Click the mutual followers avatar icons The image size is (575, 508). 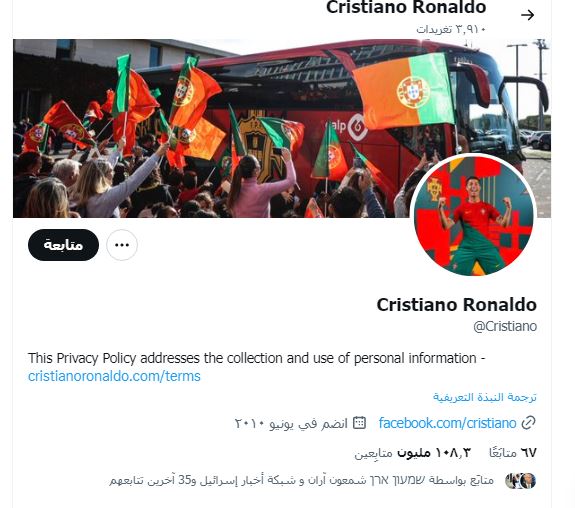[520, 480]
